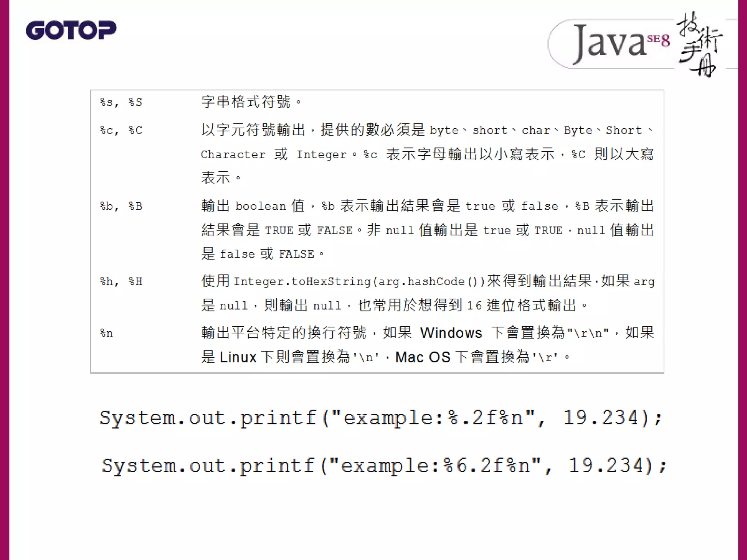The image size is (747, 560).
Task: Click the right magenta border strip
Action: (742, 280)
